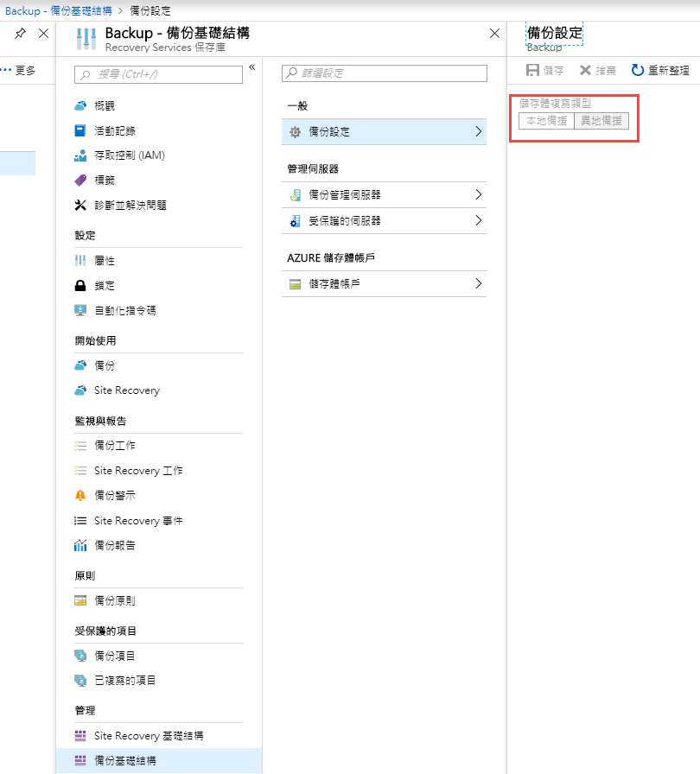This screenshot has width=700, height=774.
Task: Open the 備份 cloud icon under 開始使用
Action: [80, 365]
